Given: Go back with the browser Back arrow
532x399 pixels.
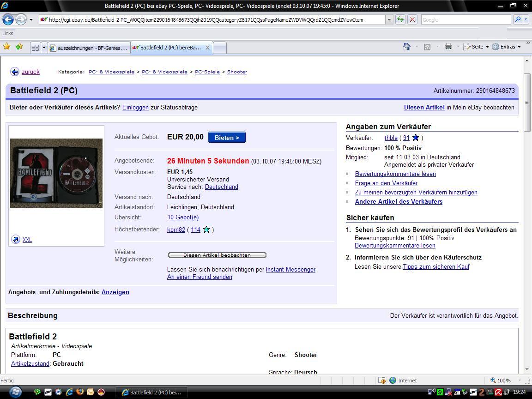Looking at the screenshot, I should click(x=8, y=20).
